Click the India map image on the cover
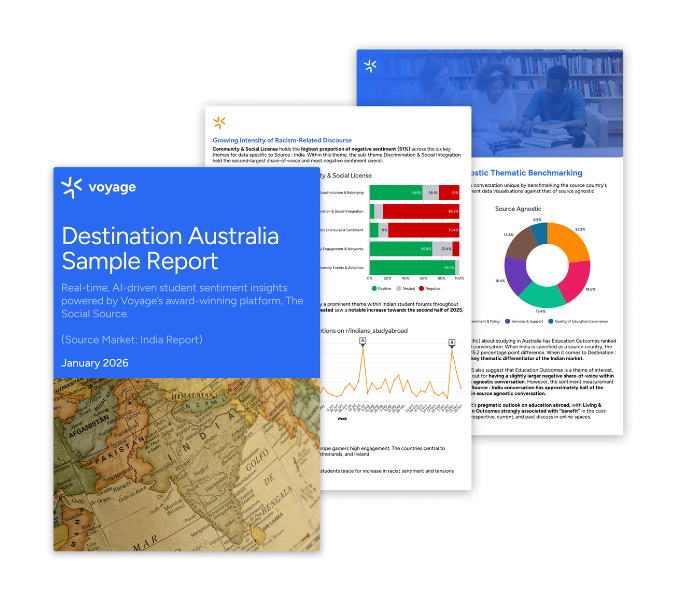 coord(186,464)
